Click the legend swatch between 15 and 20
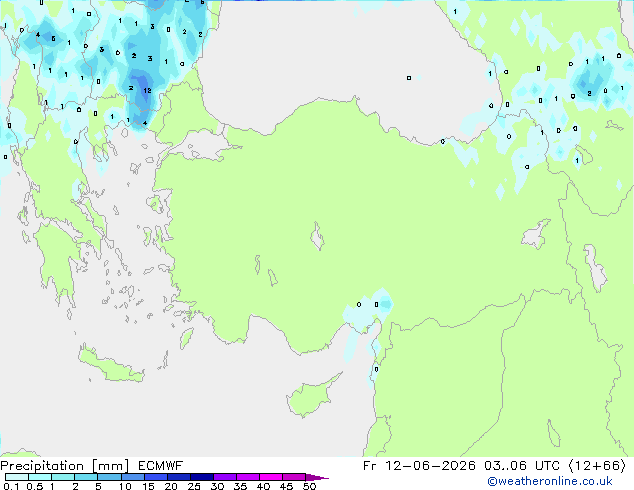 click(155, 477)
